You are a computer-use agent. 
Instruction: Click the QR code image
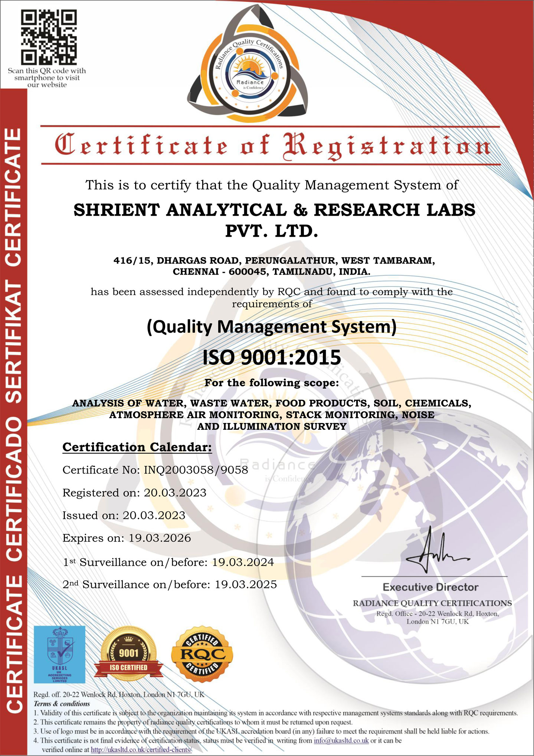49,37
